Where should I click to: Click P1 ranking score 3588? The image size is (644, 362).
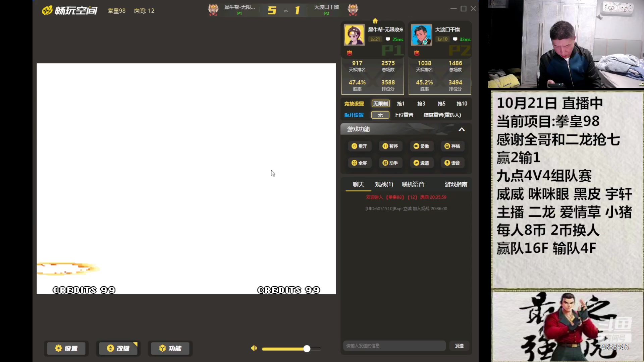pos(388,82)
